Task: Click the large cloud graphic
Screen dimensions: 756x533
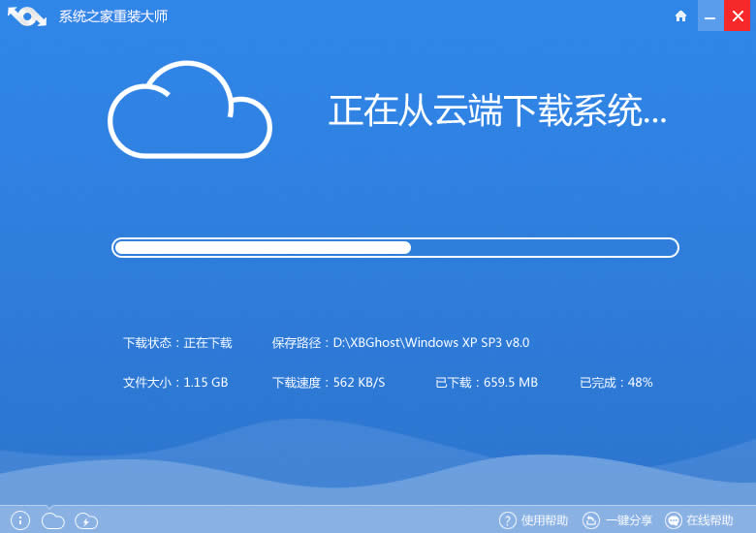Action: pyautogui.click(x=189, y=110)
